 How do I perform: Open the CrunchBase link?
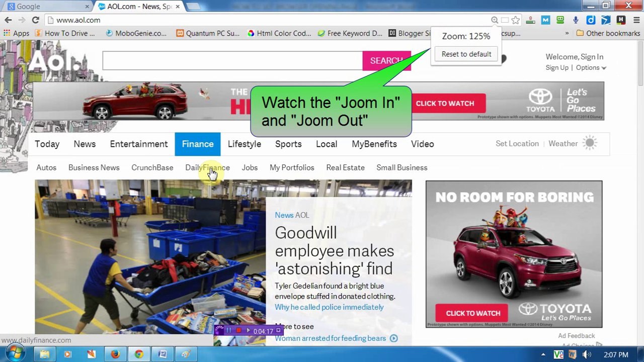pyautogui.click(x=152, y=168)
